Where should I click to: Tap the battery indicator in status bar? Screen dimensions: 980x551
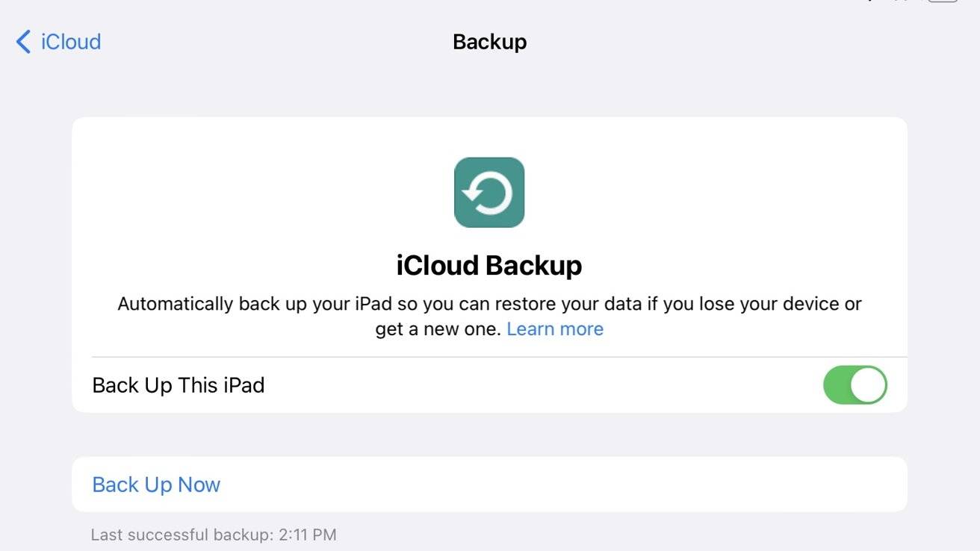(943, 1)
